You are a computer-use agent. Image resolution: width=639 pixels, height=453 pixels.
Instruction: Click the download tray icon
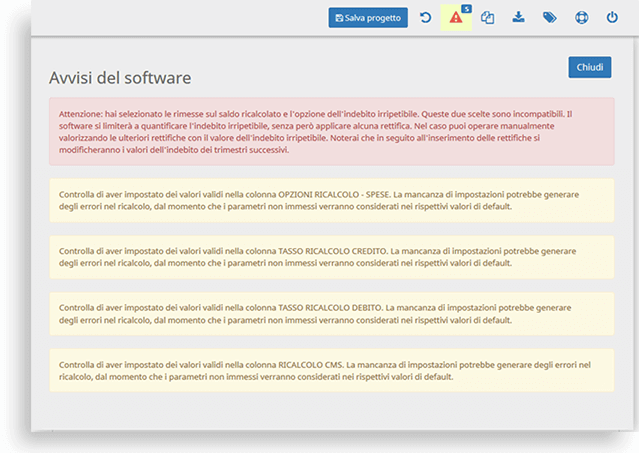[518, 17]
